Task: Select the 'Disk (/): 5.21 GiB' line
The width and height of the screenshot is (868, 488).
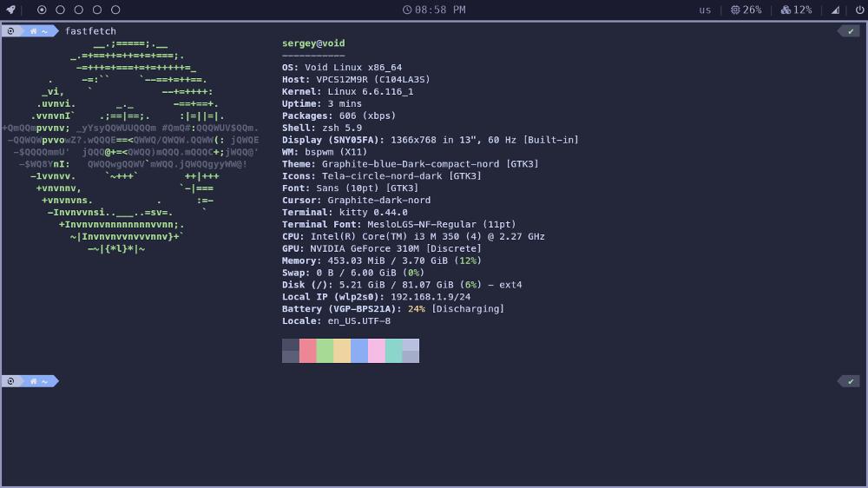Action: (x=402, y=286)
